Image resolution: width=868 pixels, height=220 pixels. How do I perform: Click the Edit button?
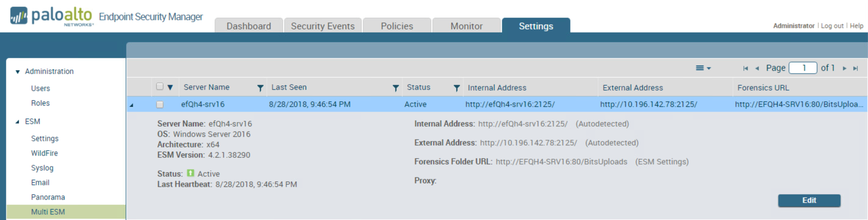(809, 200)
